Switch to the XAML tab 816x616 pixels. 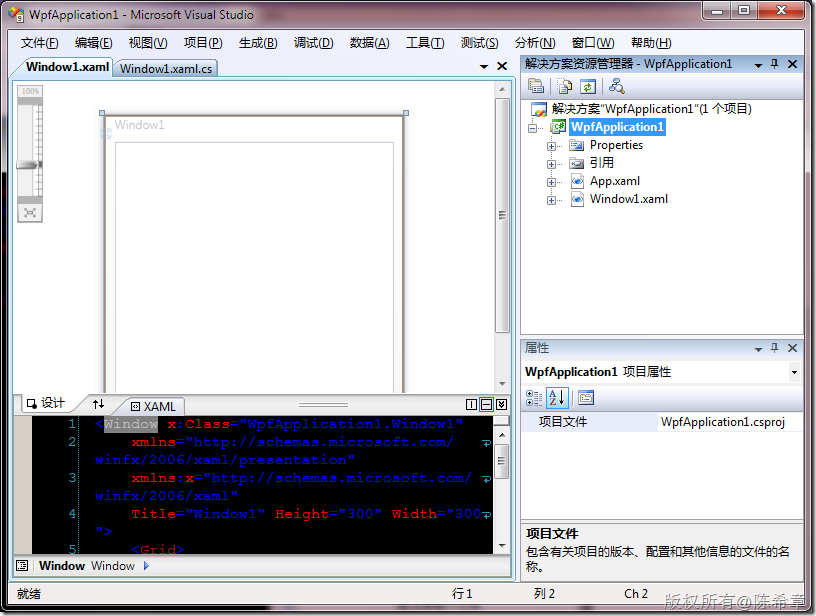(x=153, y=406)
